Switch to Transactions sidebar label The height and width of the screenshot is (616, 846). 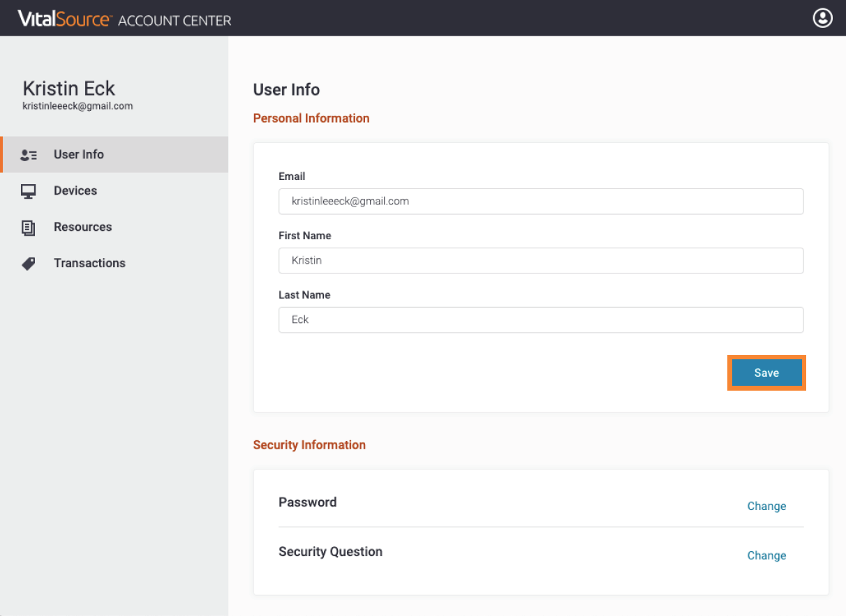coord(89,264)
